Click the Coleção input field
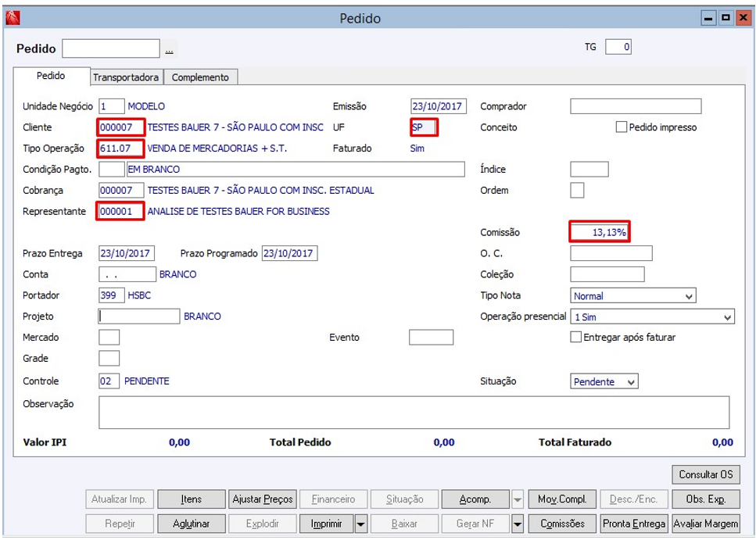The height and width of the screenshot is (540, 756). pos(607,274)
